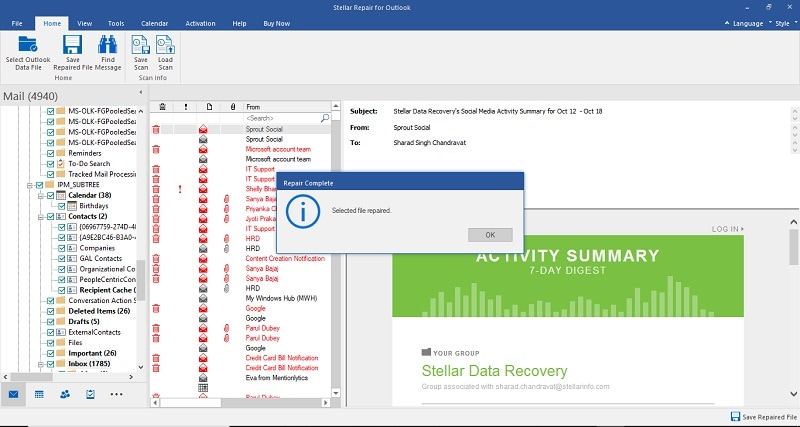
Task: Click attachment paperclip column header
Action: tap(232, 107)
